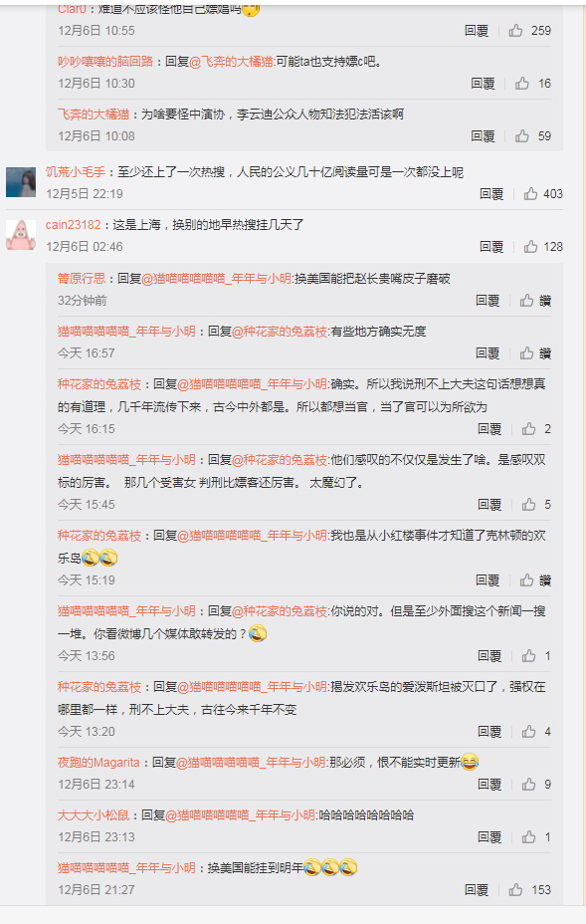The image size is (586, 924).
Task: Like the 换美国能挂到明年 comment with 153 likes
Action: [x=516, y=890]
